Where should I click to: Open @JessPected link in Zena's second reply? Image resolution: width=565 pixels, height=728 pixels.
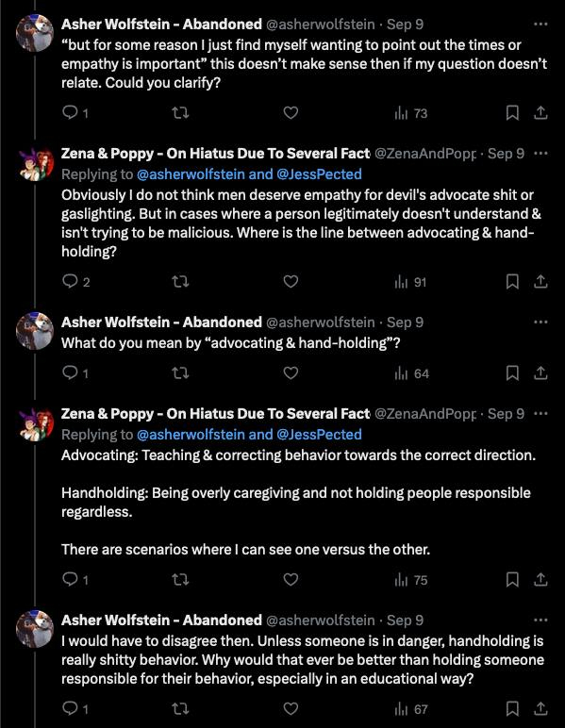click(319, 435)
